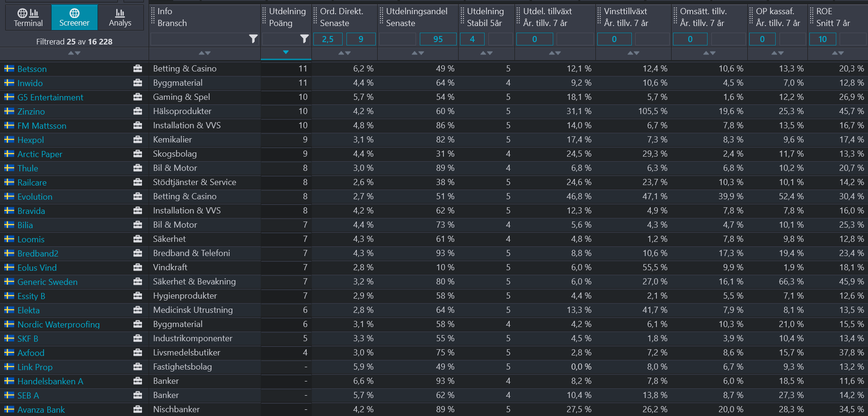Switch to the Terminal tab
This screenshot has width=868, height=416.
tap(28, 18)
